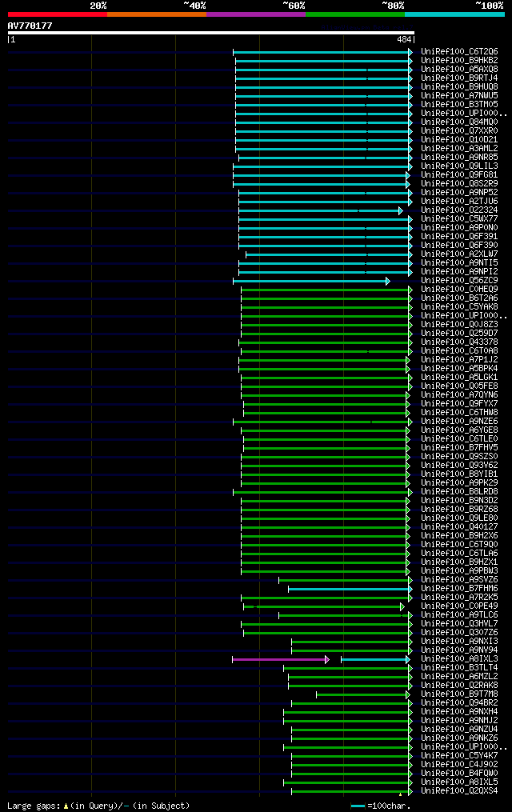The width and height of the screenshot is (512, 812).
Task: Select the UniRef100_Q94BR2 label
Action: 459,703
